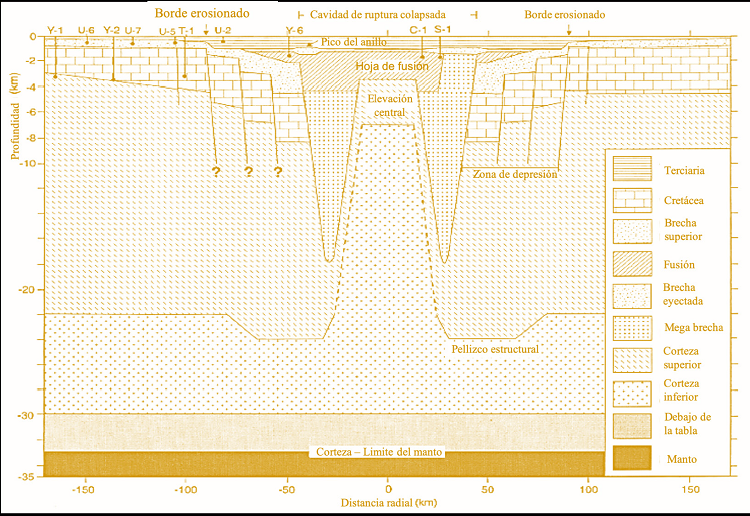Click the Y-1 borehole label
The width and height of the screenshot is (750, 516).
56,31
